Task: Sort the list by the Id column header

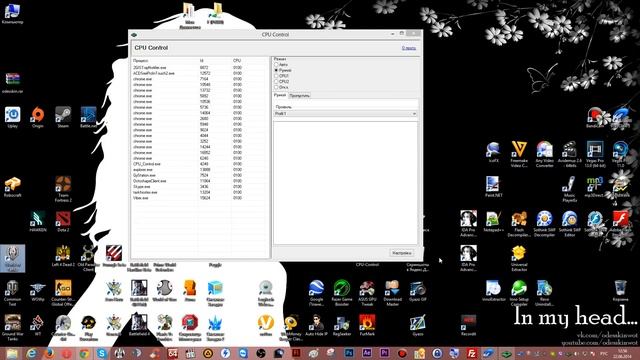Action: 214,60
